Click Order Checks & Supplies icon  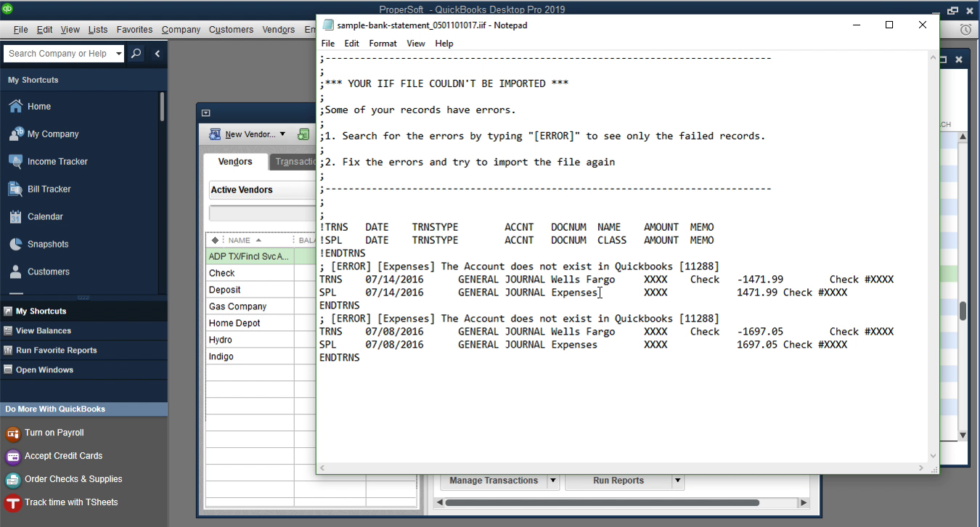(x=12, y=480)
